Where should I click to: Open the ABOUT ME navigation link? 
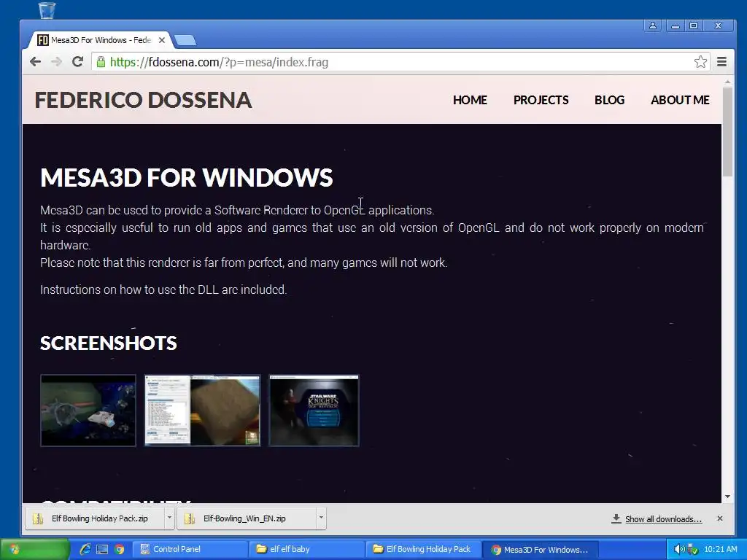coord(680,100)
